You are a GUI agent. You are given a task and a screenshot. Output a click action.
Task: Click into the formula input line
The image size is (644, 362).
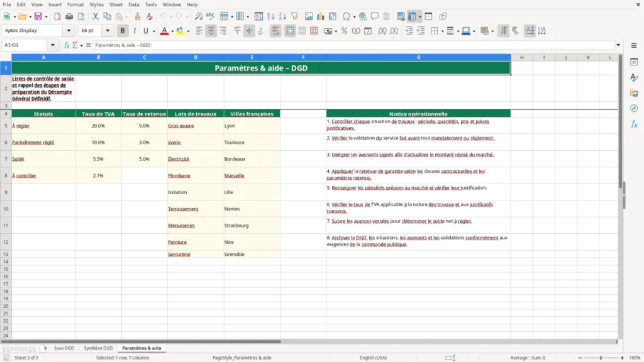pyautogui.click(x=353, y=45)
